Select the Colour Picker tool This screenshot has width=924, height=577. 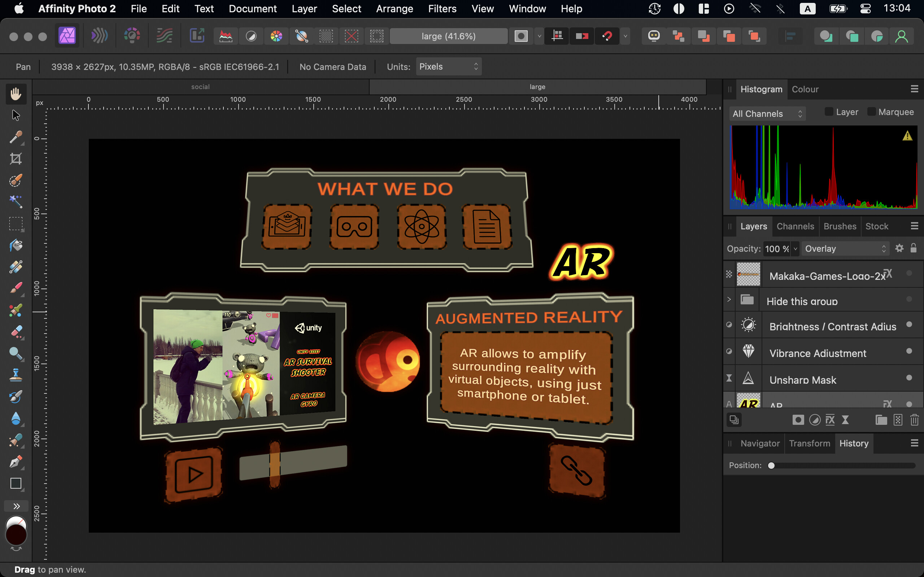point(16,137)
